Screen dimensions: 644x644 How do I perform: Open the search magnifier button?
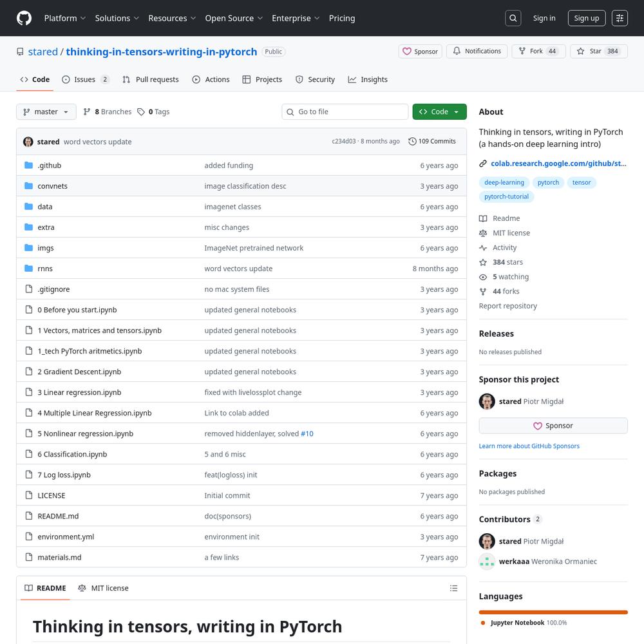pyautogui.click(x=513, y=18)
